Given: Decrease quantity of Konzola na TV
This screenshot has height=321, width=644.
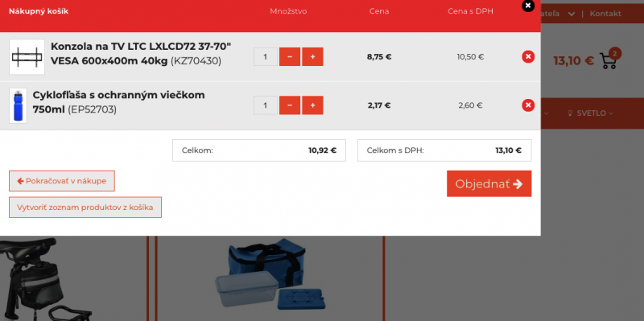Looking at the screenshot, I should click(x=290, y=56).
